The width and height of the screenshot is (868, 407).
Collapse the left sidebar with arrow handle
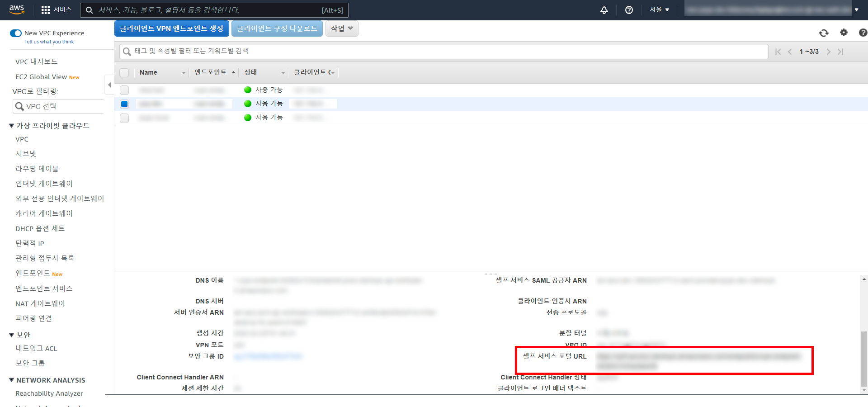point(109,85)
